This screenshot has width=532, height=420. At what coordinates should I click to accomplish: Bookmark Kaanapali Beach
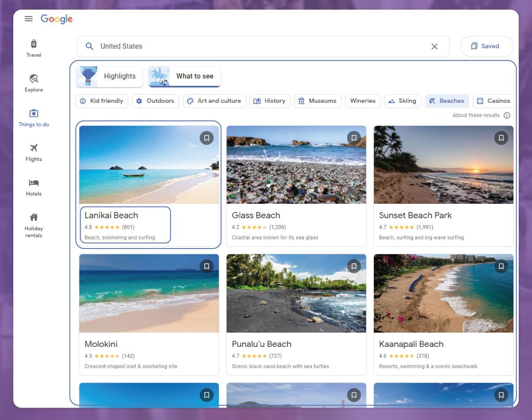tap(501, 266)
